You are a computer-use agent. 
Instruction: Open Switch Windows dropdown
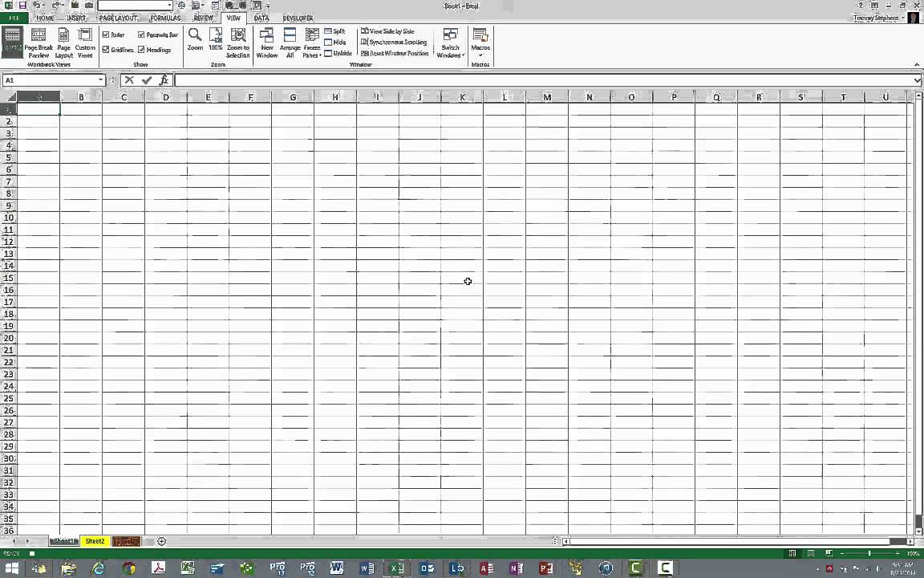450,43
